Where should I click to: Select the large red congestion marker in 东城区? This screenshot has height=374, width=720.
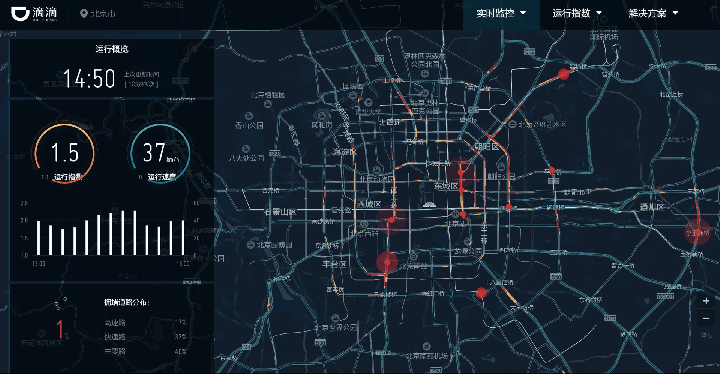(461, 172)
